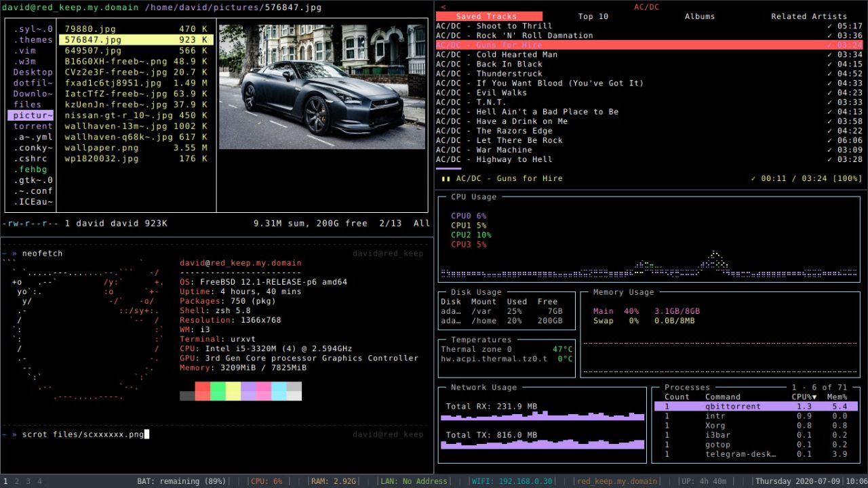The height and width of the screenshot is (488, 868).
Task: Select track AC/DC - Cold Hearted Man
Action: 650,54
